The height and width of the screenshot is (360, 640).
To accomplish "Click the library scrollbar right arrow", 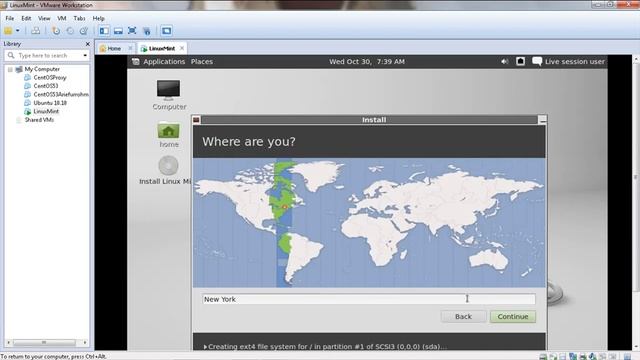I will [85, 342].
